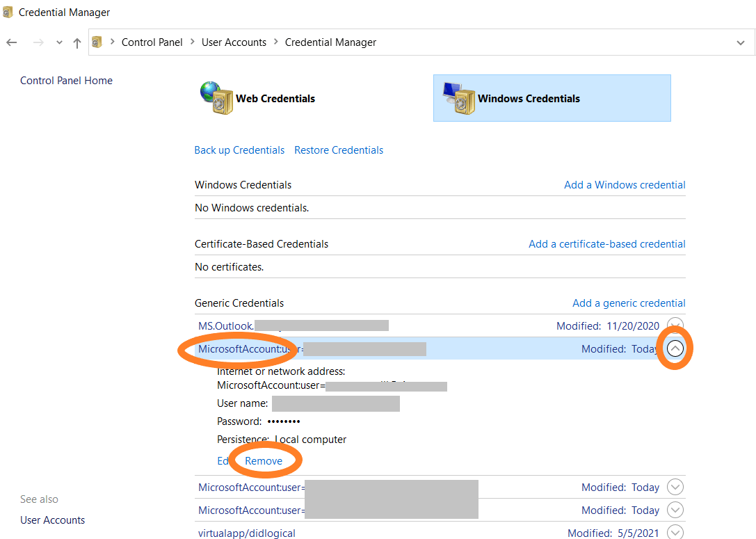Switch to the Web Credentials tab
756x539 pixels.
[x=275, y=98]
